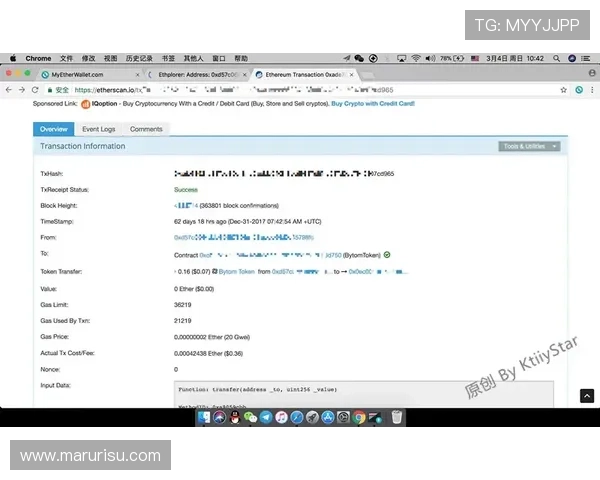Open the 历史记录 menu

(139, 58)
